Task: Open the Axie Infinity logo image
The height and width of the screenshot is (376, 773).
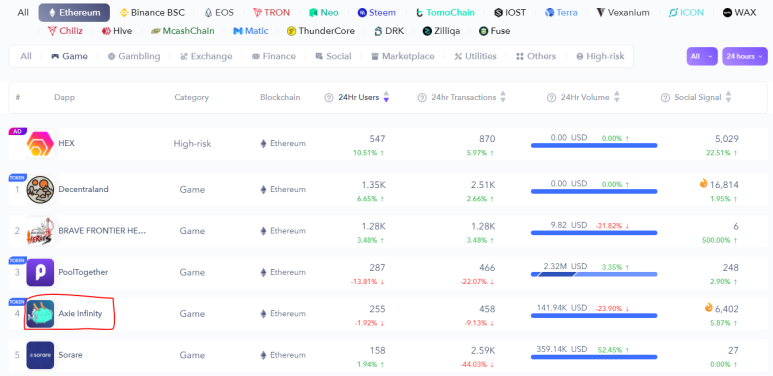Action: (x=40, y=314)
